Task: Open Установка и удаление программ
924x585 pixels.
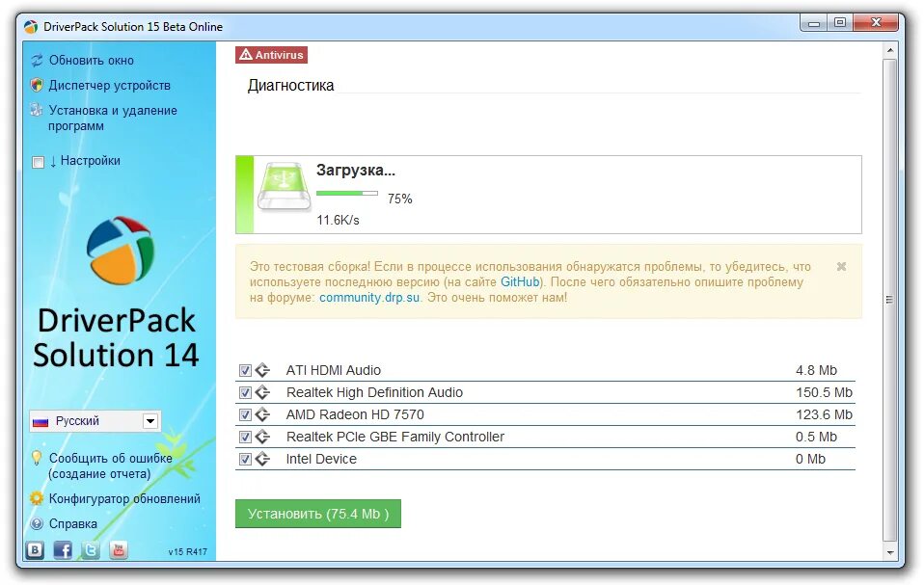Action: tap(113, 118)
